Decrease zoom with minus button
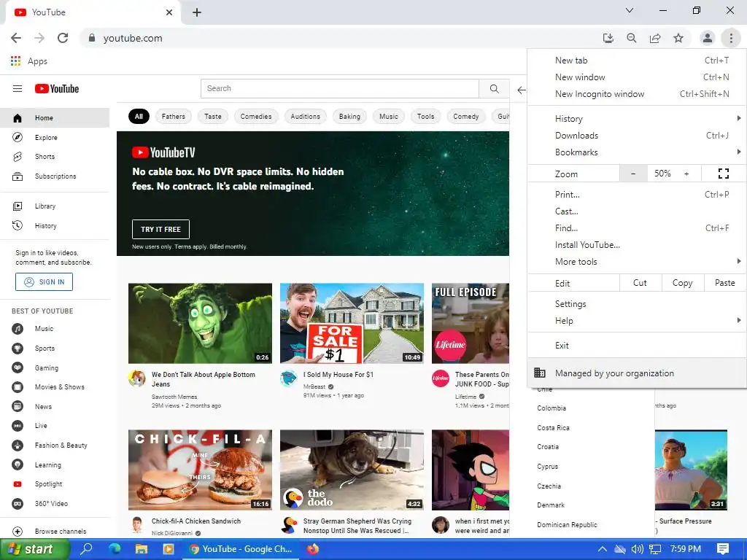 [x=633, y=174]
